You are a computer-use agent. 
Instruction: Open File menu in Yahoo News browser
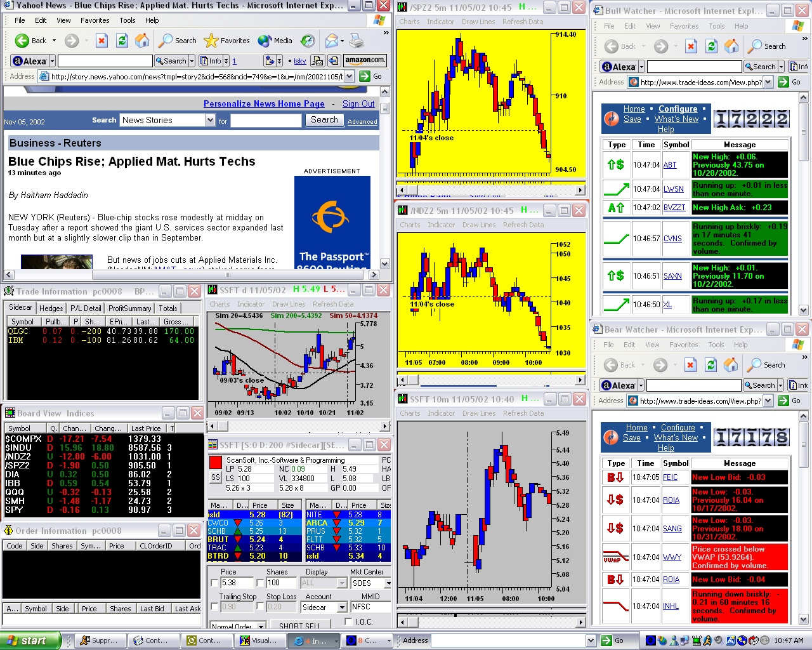coord(20,20)
